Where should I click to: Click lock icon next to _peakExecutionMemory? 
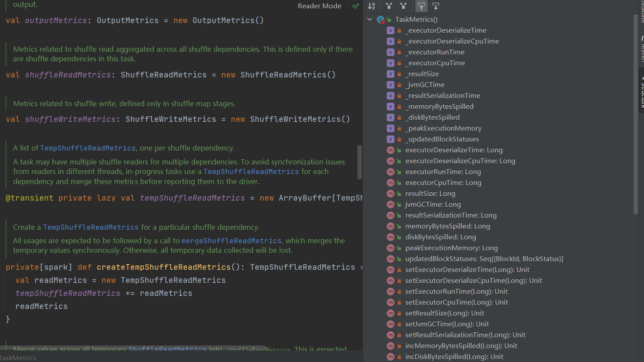(399, 128)
